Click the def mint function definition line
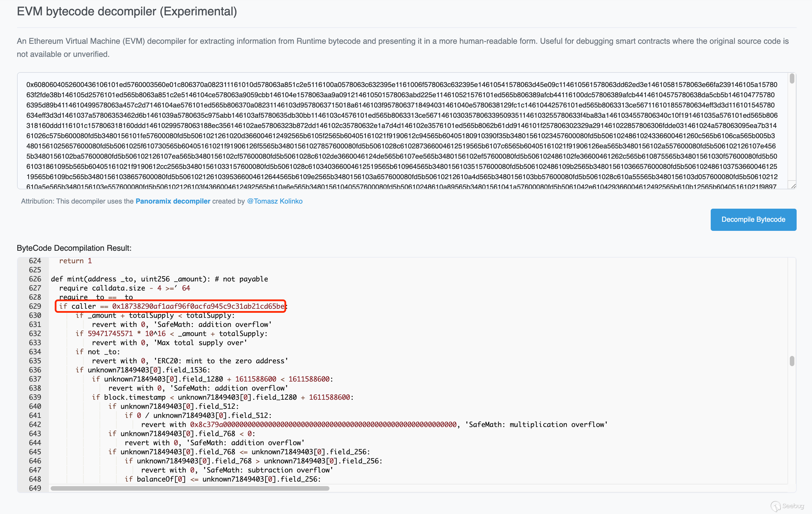812x514 pixels. tap(159, 279)
